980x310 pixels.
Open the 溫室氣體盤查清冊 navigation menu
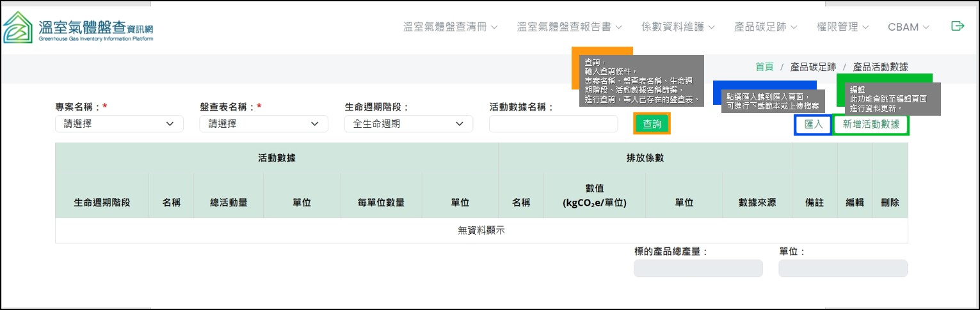450,27
